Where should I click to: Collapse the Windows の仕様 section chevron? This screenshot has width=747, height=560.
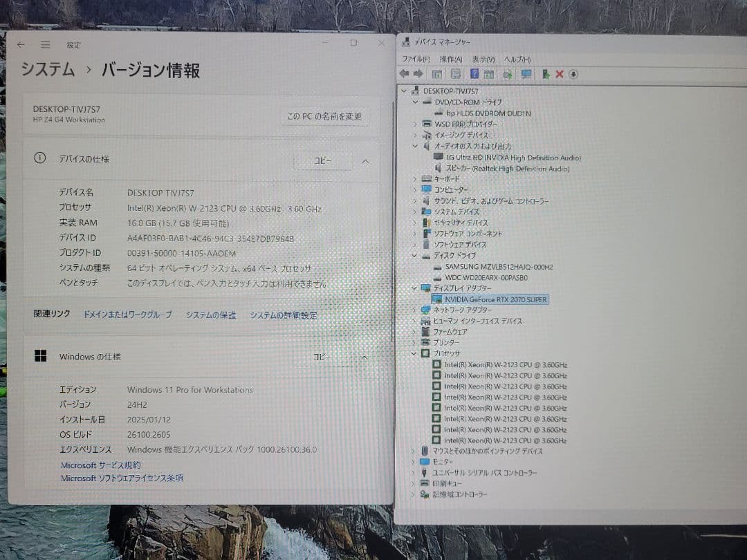click(x=365, y=357)
